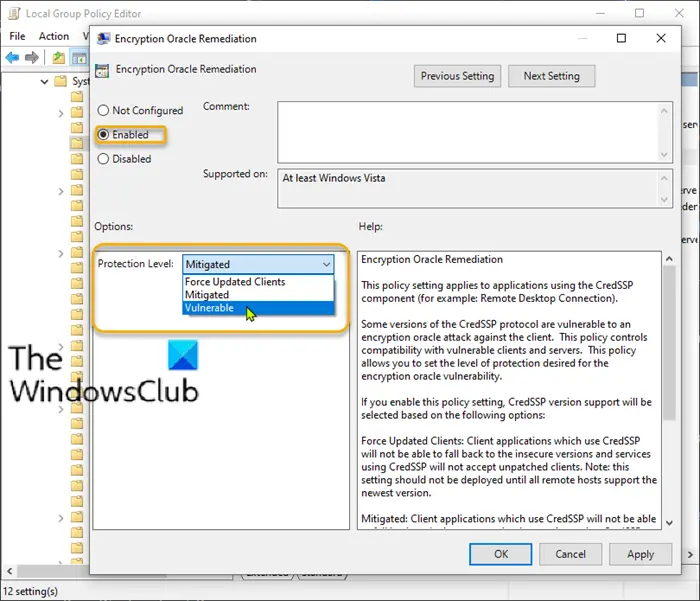Confirm with the OK button
The height and width of the screenshot is (601, 700).
point(500,554)
